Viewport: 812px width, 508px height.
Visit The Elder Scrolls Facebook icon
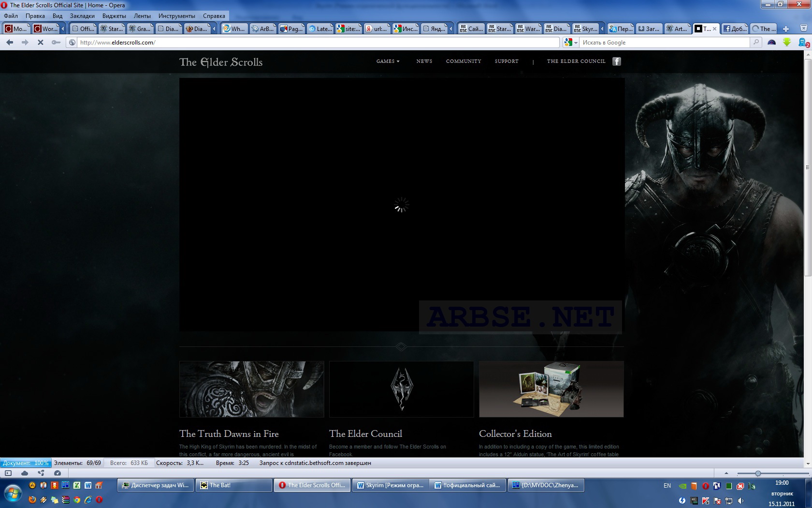(617, 61)
